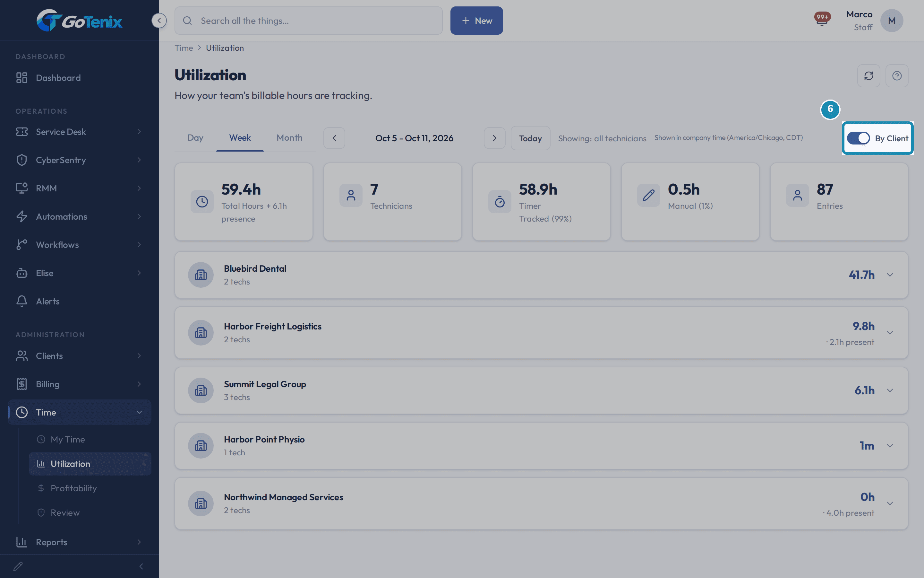
Task: Click the Bluebird Dental building icon
Action: tap(201, 275)
